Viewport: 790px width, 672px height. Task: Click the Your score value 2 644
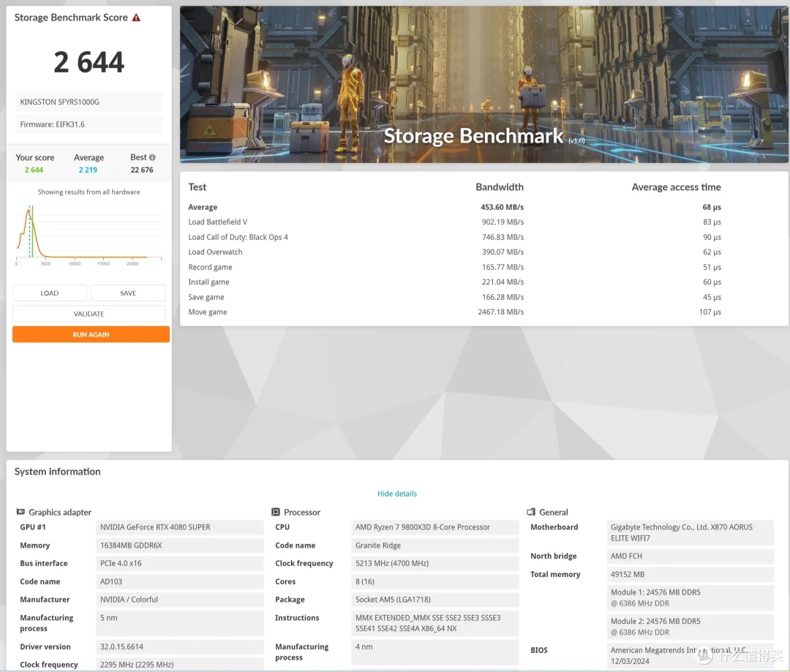tap(34, 170)
